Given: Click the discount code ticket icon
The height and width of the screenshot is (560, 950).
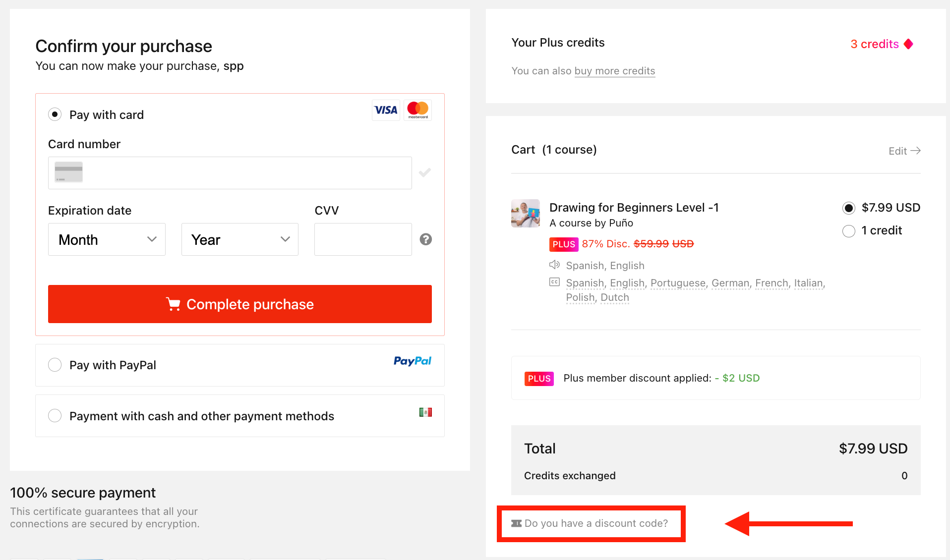Looking at the screenshot, I should [516, 523].
